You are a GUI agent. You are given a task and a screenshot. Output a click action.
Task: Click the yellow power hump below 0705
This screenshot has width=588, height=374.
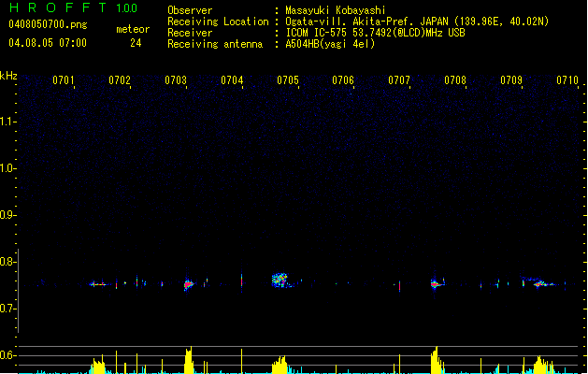pos(280,365)
